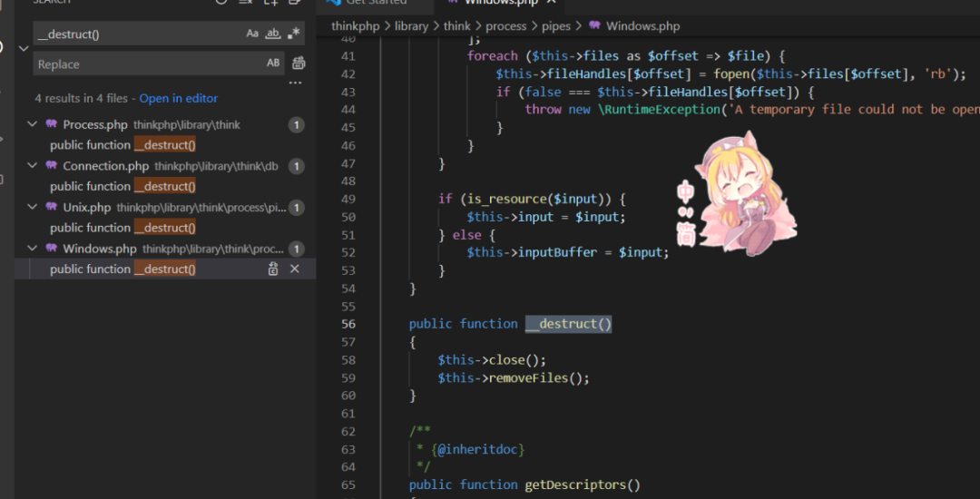Collapse Windows.php results chevron
The image size is (980, 499).
point(33,249)
